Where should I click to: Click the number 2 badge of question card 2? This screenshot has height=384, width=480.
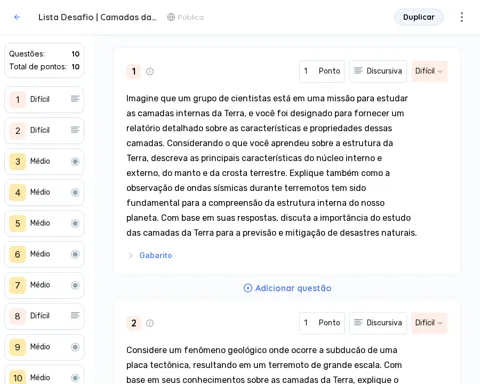pos(134,323)
